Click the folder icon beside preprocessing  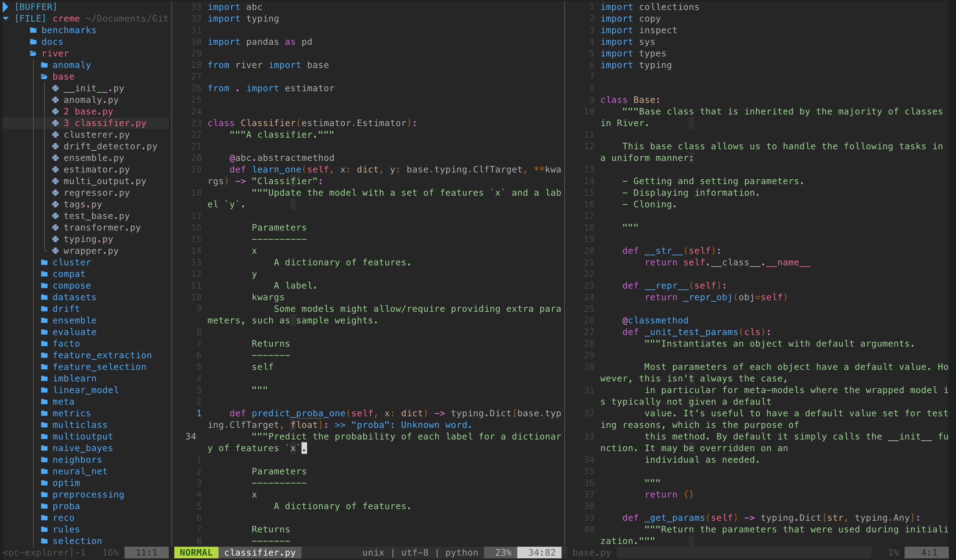pos(44,494)
